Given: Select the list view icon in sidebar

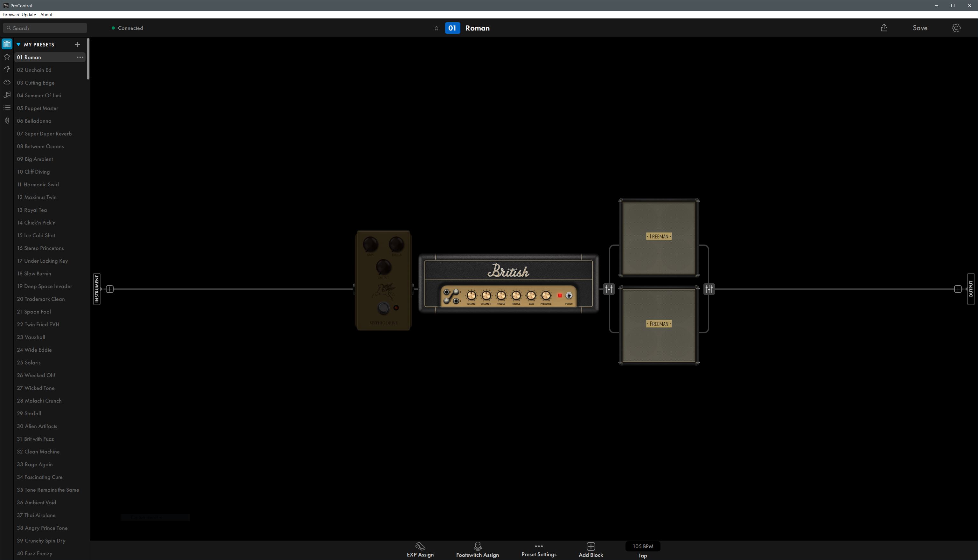Looking at the screenshot, I should point(7,107).
